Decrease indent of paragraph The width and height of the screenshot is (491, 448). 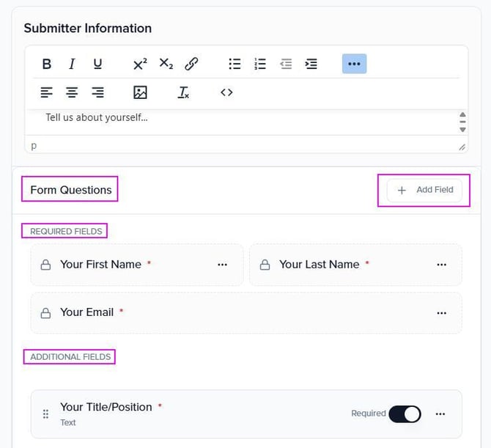coord(286,64)
